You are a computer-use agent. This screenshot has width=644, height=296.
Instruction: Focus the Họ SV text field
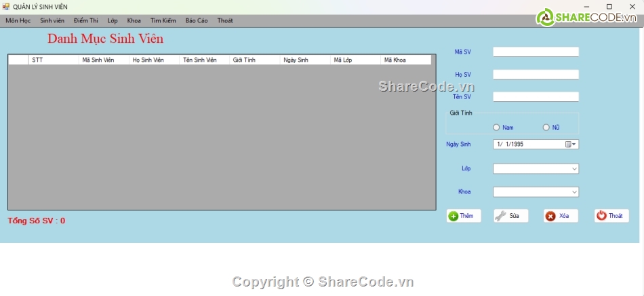[536, 75]
